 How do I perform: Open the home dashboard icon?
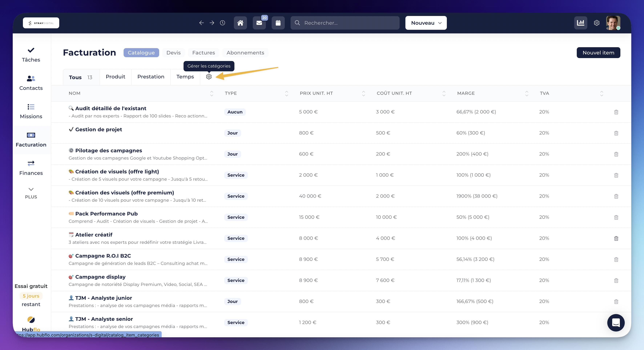coord(240,23)
